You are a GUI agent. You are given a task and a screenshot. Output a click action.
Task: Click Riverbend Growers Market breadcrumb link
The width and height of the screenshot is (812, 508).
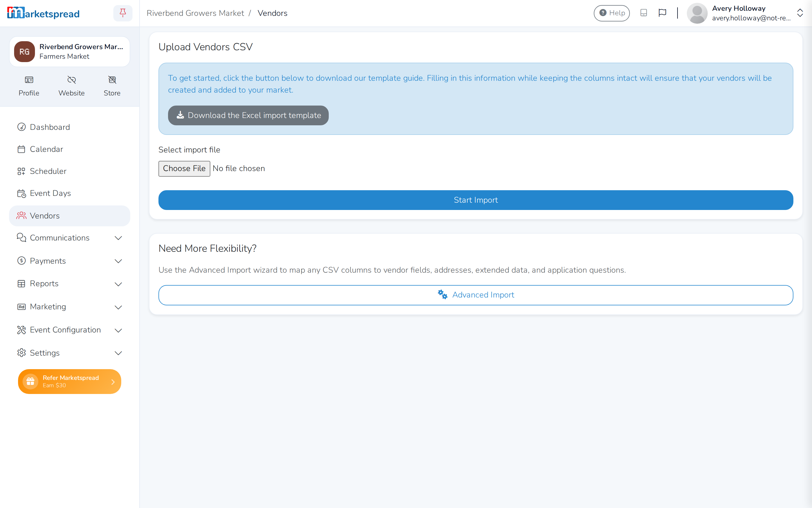195,13
